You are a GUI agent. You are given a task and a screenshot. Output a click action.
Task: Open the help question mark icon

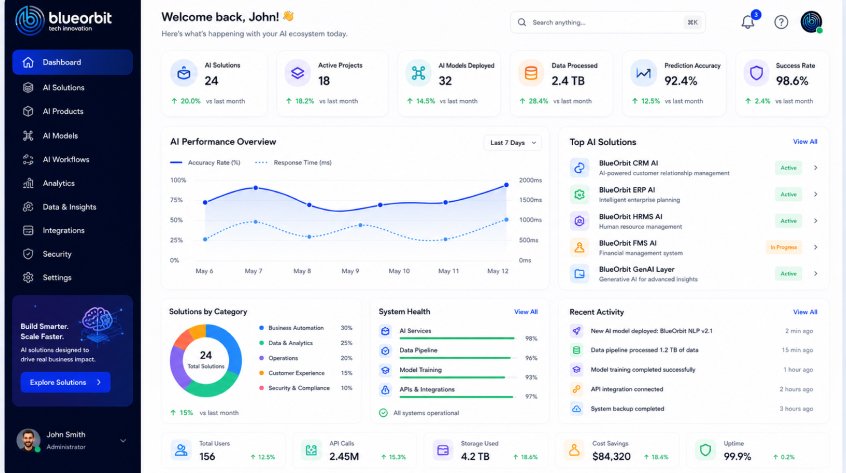(781, 22)
